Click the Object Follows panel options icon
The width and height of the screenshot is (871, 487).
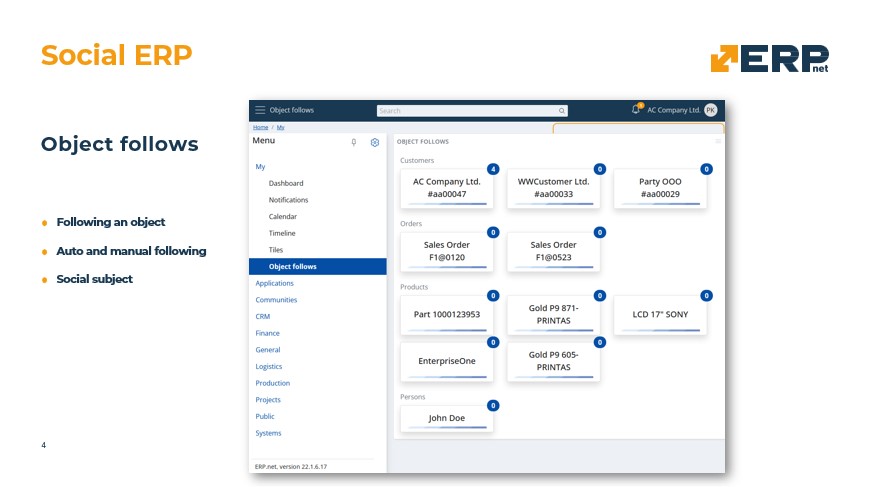pos(718,142)
